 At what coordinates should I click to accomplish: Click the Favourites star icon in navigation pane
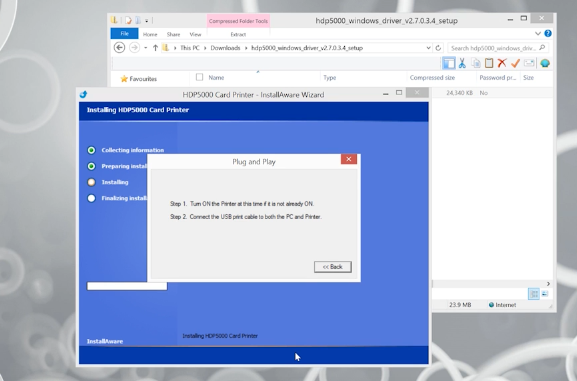click(124, 78)
